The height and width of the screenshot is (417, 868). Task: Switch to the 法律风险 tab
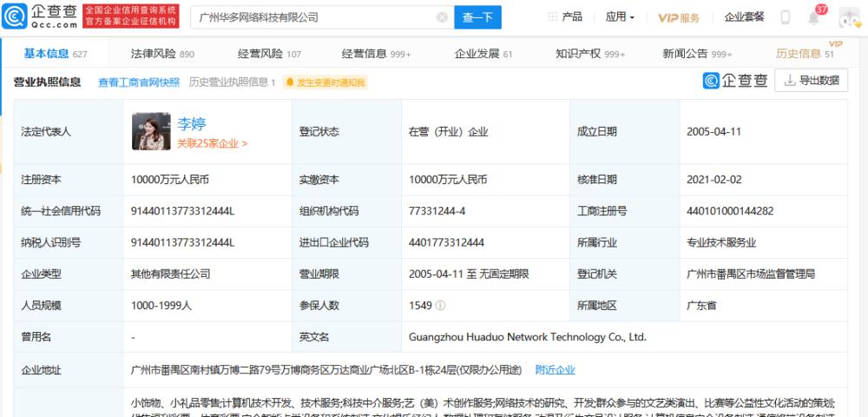tap(162, 54)
